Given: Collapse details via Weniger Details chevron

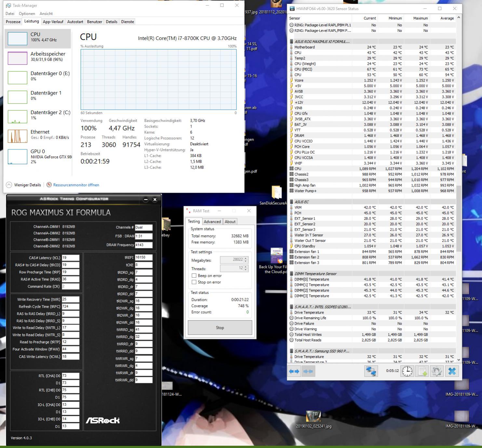Looking at the screenshot, I should 9,185.
